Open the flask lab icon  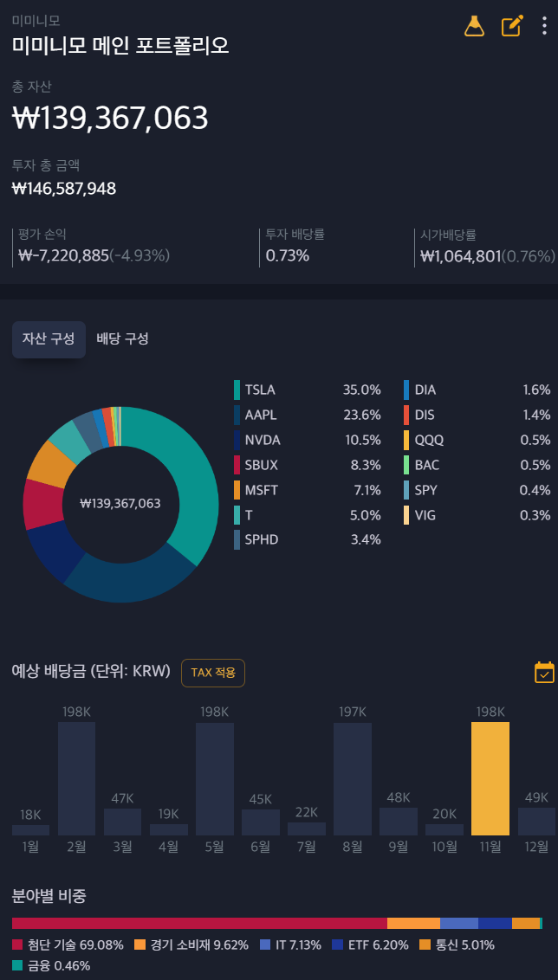pyautogui.click(x=474, y=26)
